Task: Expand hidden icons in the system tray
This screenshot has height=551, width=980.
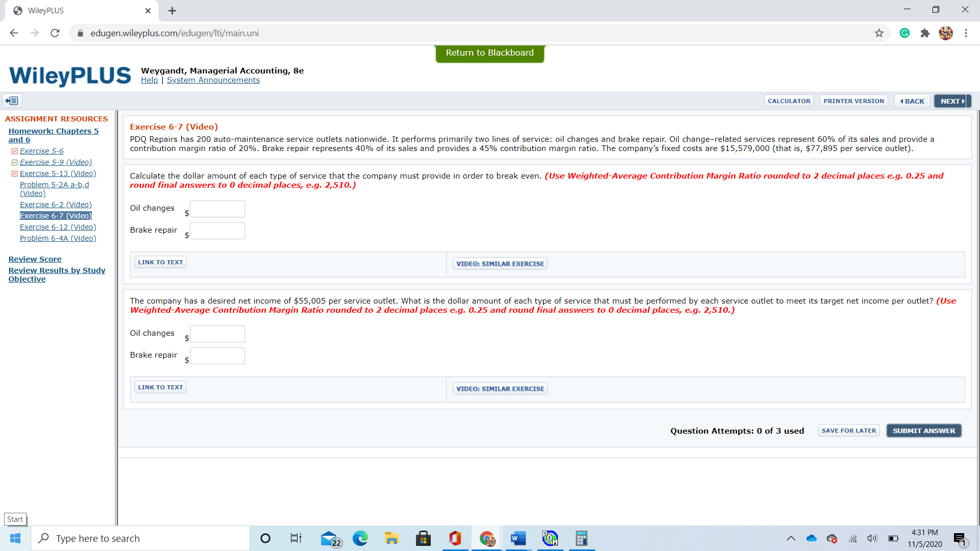Action: click(791, 538)
